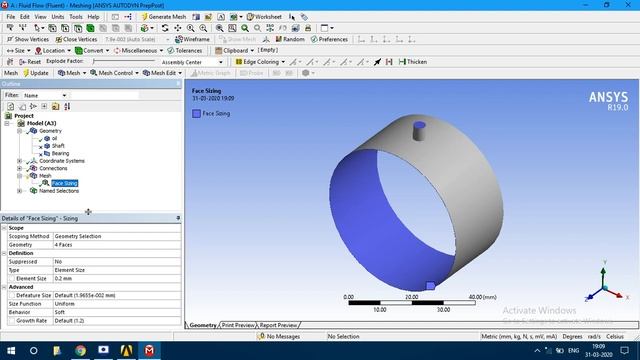Click the Zoom To Fit icon
This screenshot has height=360, width=640.
[x=220, y=28]
